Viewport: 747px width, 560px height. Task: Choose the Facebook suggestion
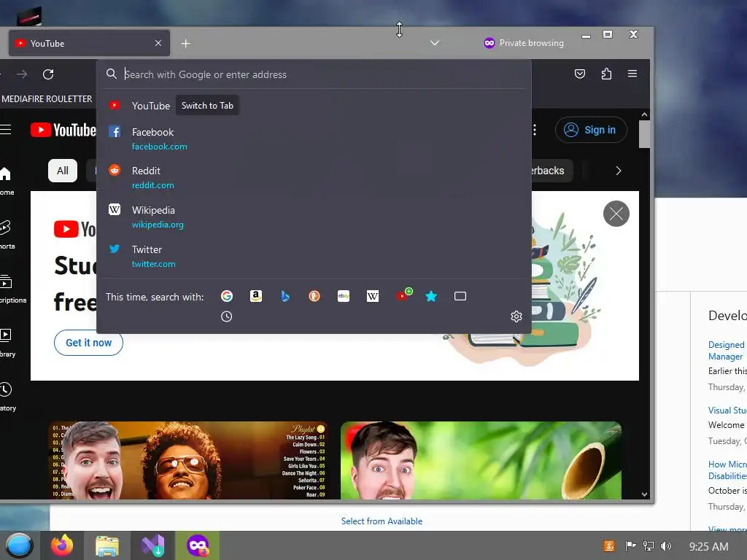314,139
